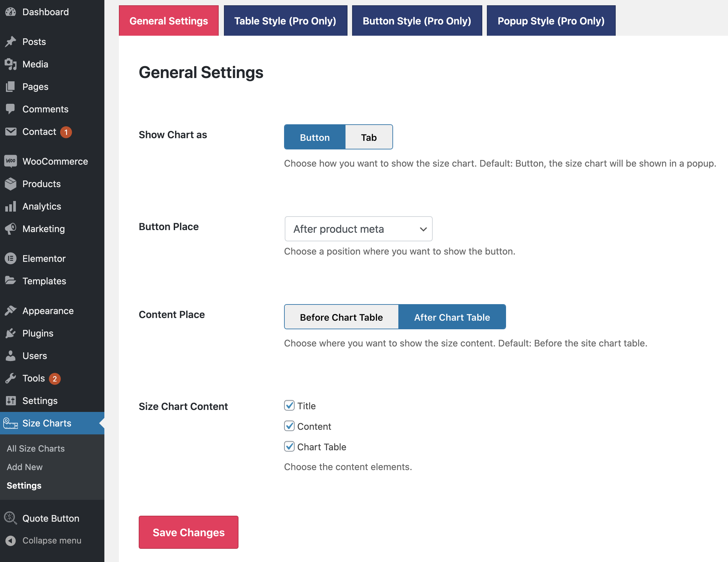The height and width of the screenshot is (562, 728).
Task: Switch to Table Style (Pro Only) tab
Action: (x=285, y=21)
